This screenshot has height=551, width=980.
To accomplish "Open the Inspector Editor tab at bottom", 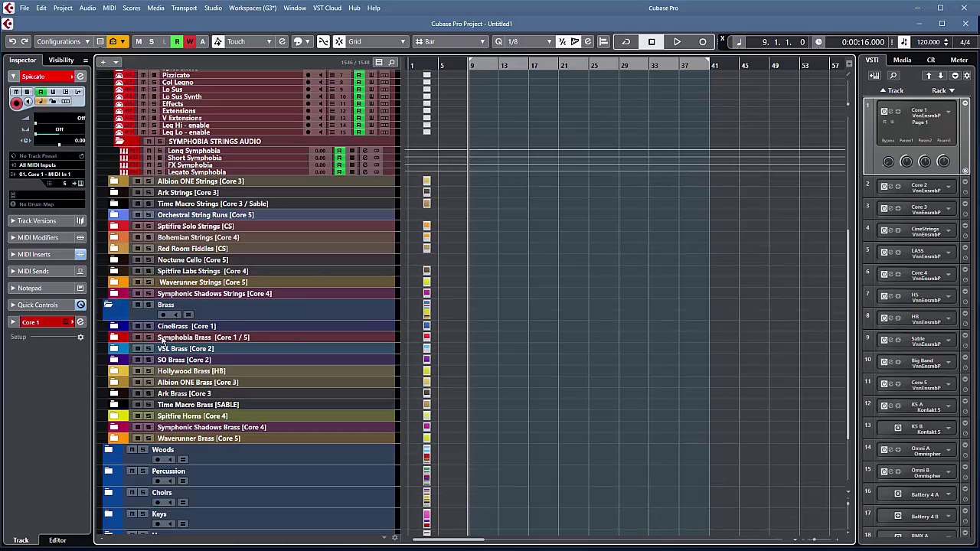I will pyautogui.click(x=57, y=540).
